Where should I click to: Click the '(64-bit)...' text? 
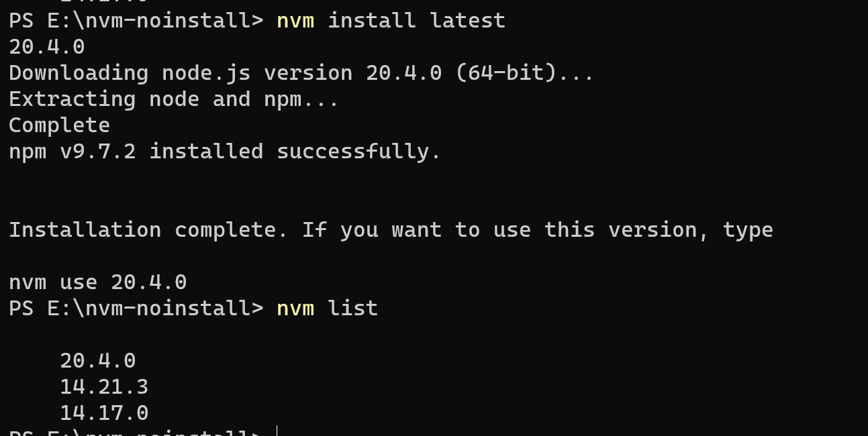coord(524,73)
